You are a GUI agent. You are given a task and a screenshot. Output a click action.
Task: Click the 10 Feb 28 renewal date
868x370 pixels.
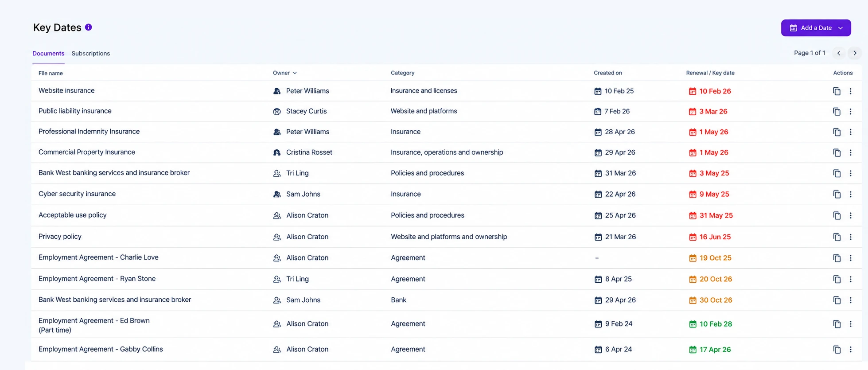click(x=716, y=324)
